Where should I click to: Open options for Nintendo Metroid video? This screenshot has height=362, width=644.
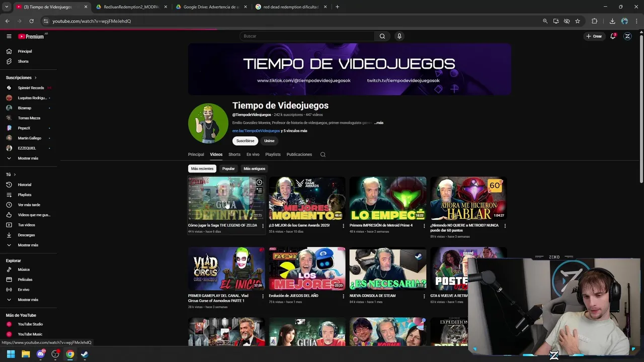tap(505, 226)
